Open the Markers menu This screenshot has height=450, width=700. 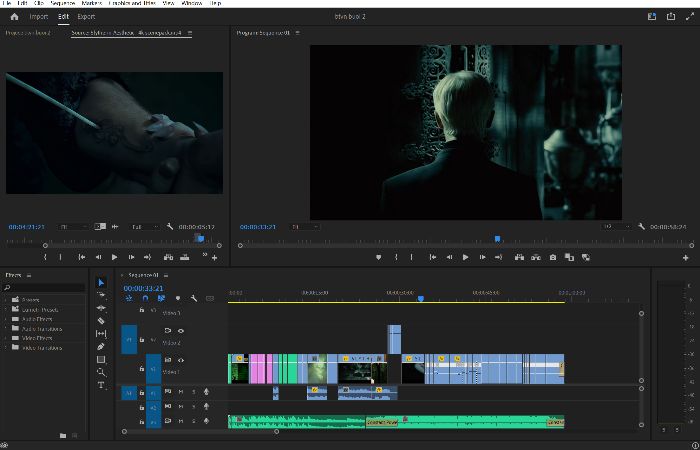click(x=92, y=3)
